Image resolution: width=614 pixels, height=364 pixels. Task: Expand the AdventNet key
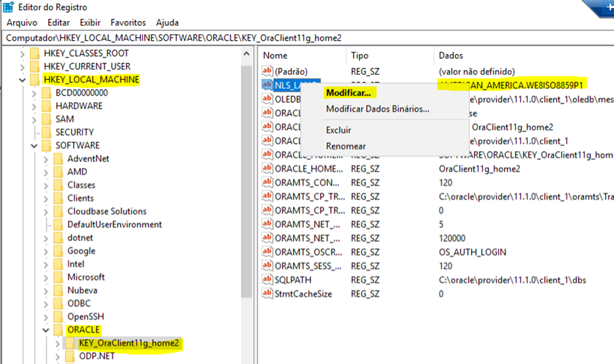click(46, 159)
